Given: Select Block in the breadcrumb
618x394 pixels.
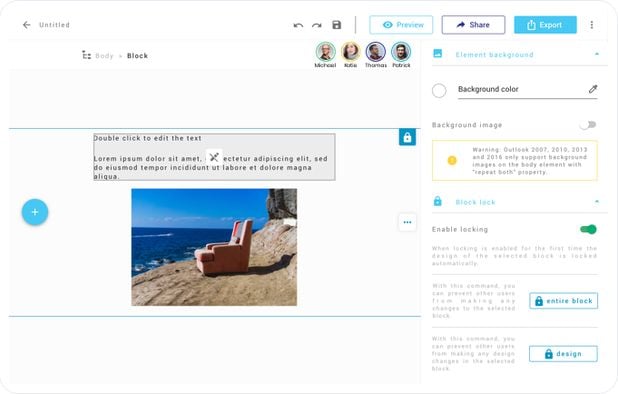Looking at the screenshot, I should pyautogui.click(x=137, y=56).
